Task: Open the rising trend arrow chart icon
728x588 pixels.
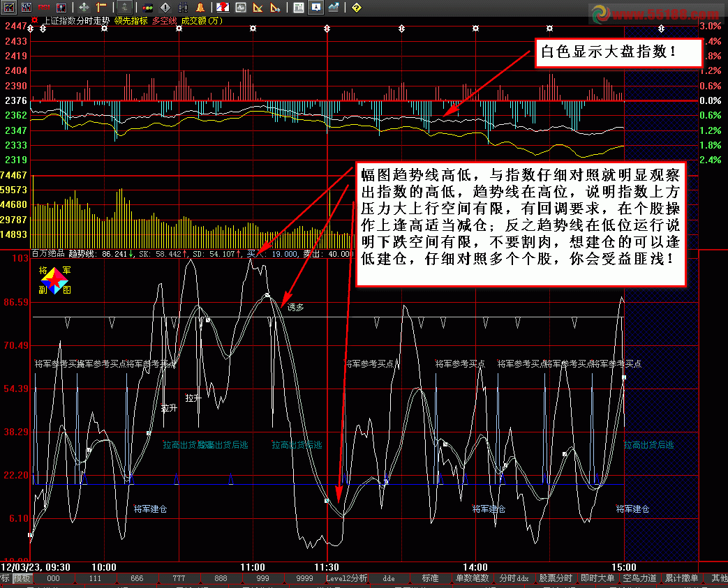Action: (334, 7)
